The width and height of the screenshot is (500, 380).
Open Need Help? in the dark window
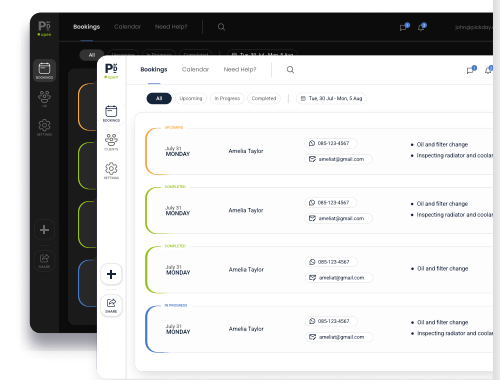coord(171,27)
